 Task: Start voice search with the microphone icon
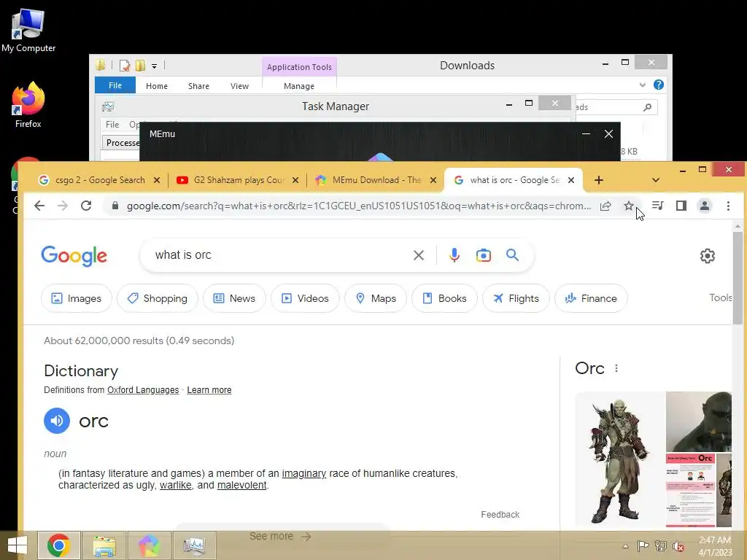pyautogui.click(x=454, y=255)
